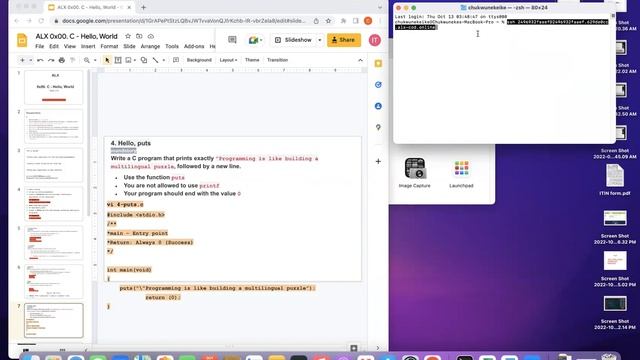
Task: Open the File menu
Action: (40, 47)
